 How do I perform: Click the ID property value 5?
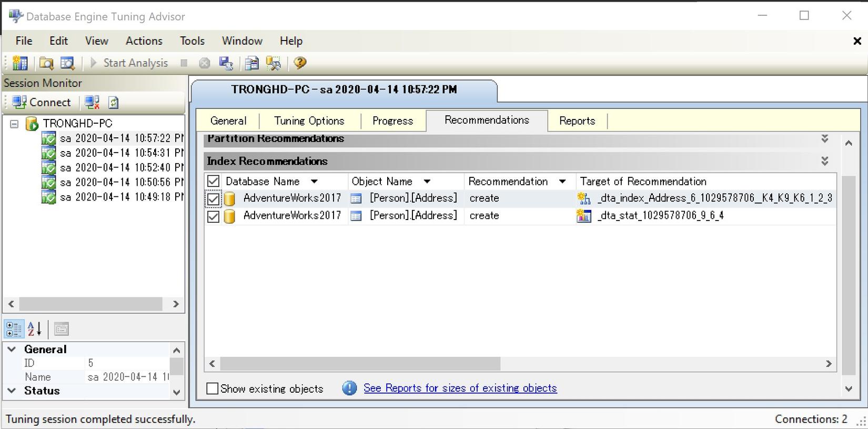127,363
